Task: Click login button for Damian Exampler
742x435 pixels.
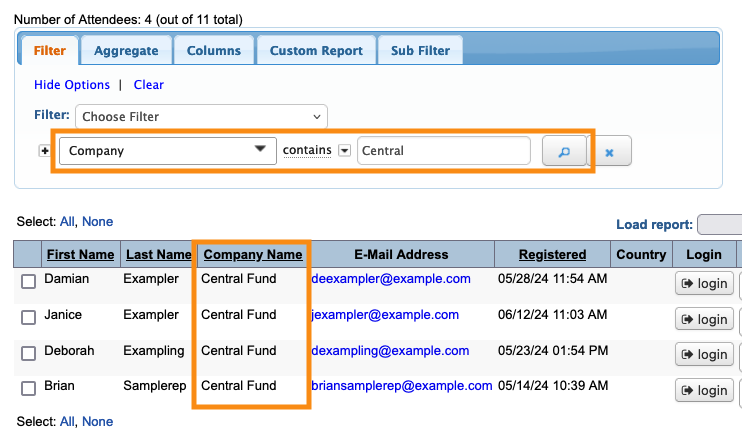Action: (704, 284)
